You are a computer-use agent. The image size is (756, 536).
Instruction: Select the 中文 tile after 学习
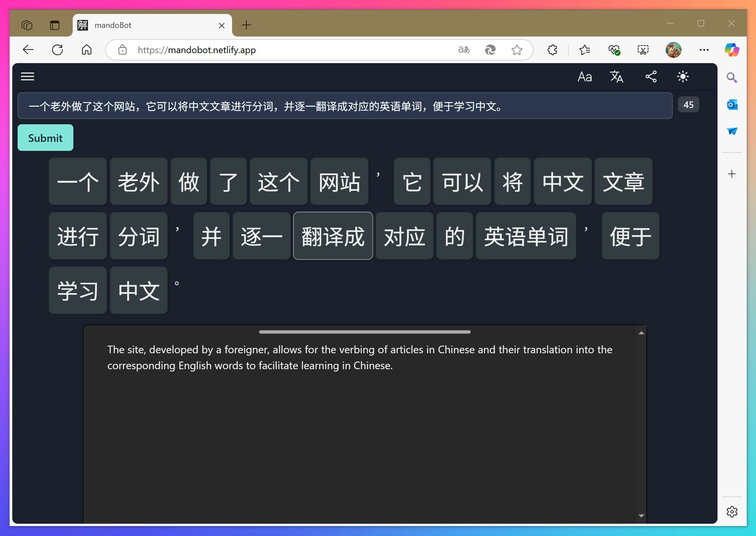pyautogui.click(x=139, y=291)
